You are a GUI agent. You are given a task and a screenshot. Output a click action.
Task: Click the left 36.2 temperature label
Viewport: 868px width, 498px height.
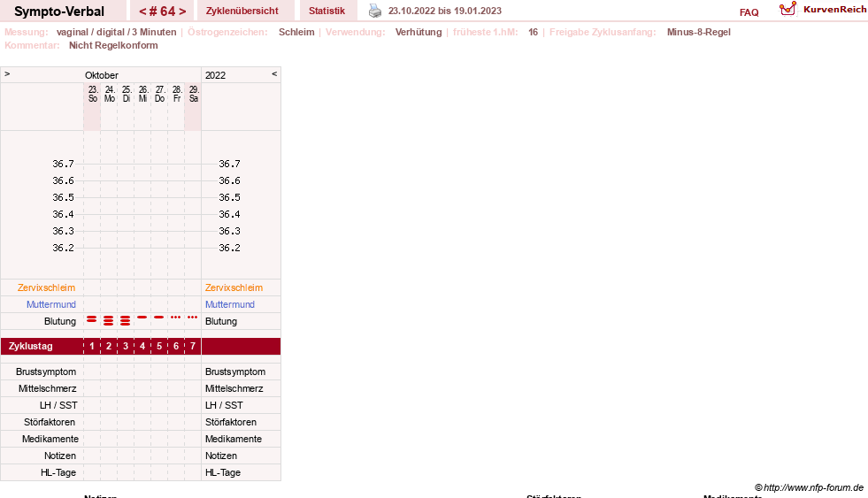click(63, 248)
